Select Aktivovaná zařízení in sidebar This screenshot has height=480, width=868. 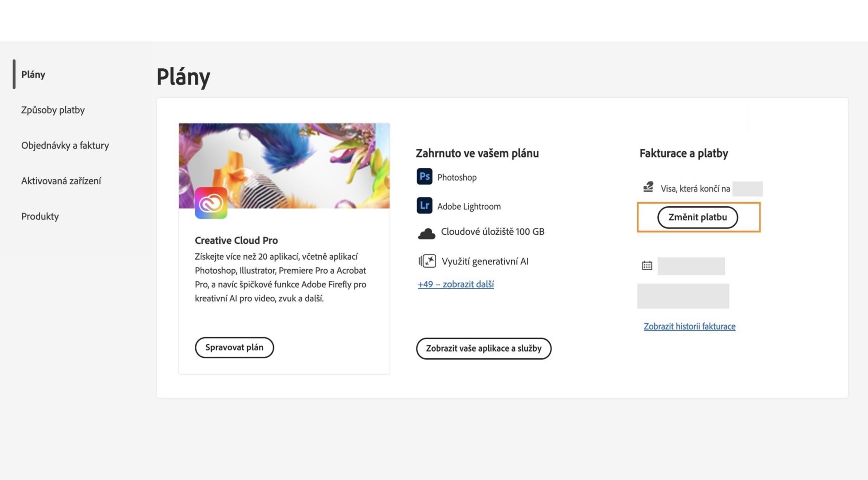(x=61, y=181)
